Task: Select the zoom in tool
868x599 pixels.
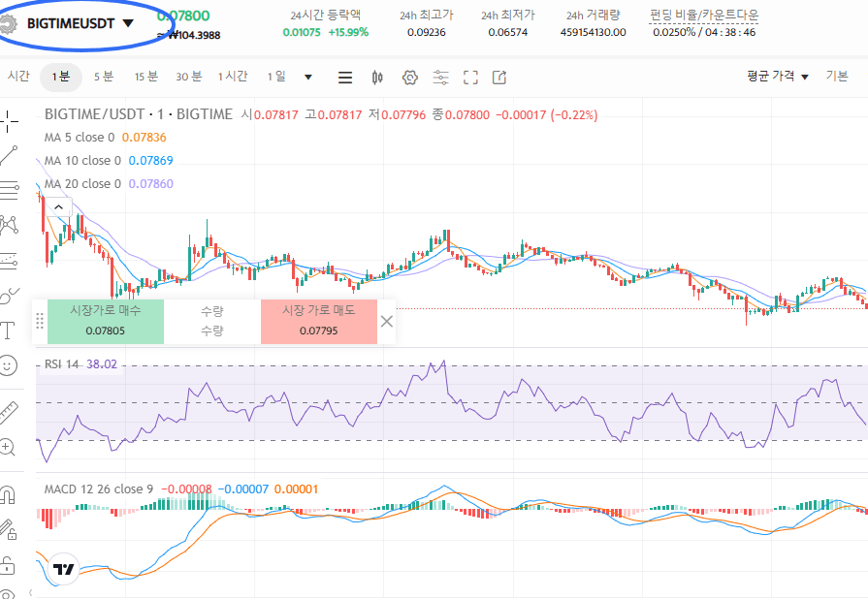Action: [8, 447]
